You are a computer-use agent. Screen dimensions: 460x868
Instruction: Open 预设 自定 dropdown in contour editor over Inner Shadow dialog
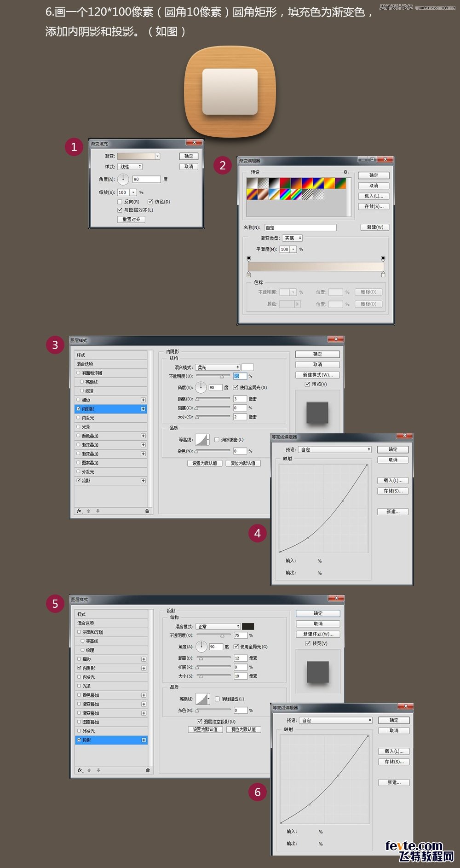click(335, 449)
